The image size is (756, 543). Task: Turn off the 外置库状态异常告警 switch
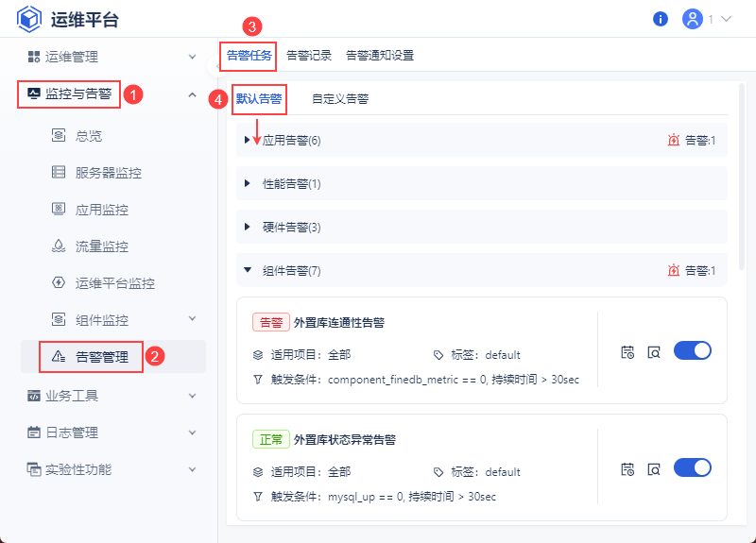pyautogui.click(x=692, y=468)
